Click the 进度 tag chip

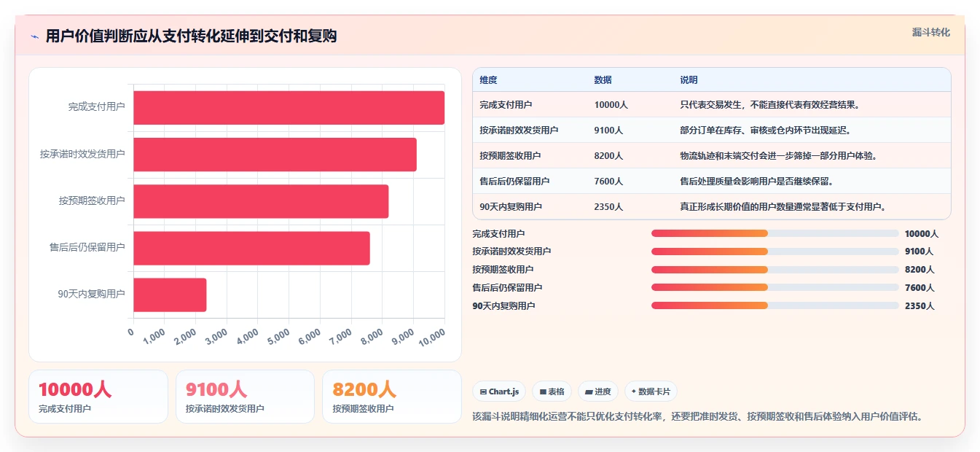point(598,391)
